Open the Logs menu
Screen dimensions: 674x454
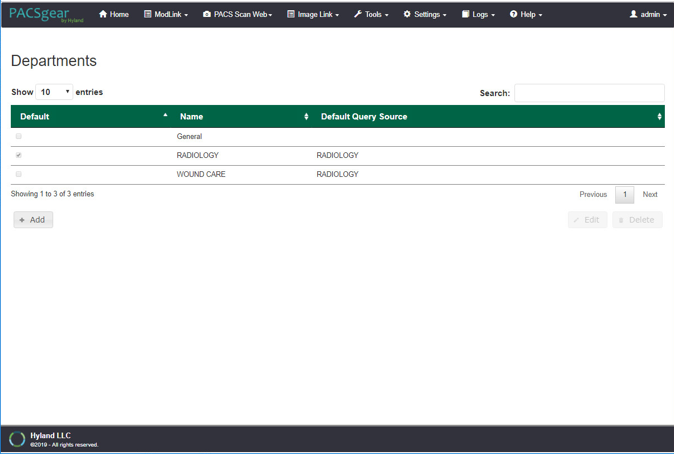pyautogui.click(x=478, y=15)
